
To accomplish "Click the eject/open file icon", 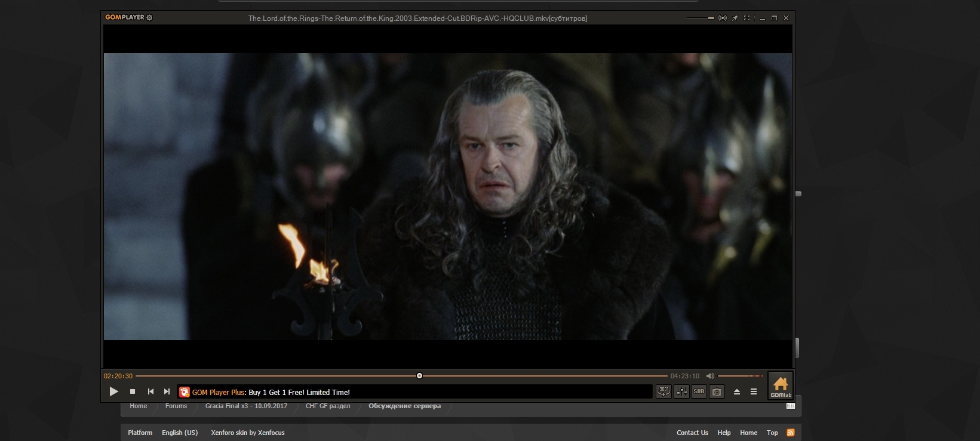I will [737, 391].
